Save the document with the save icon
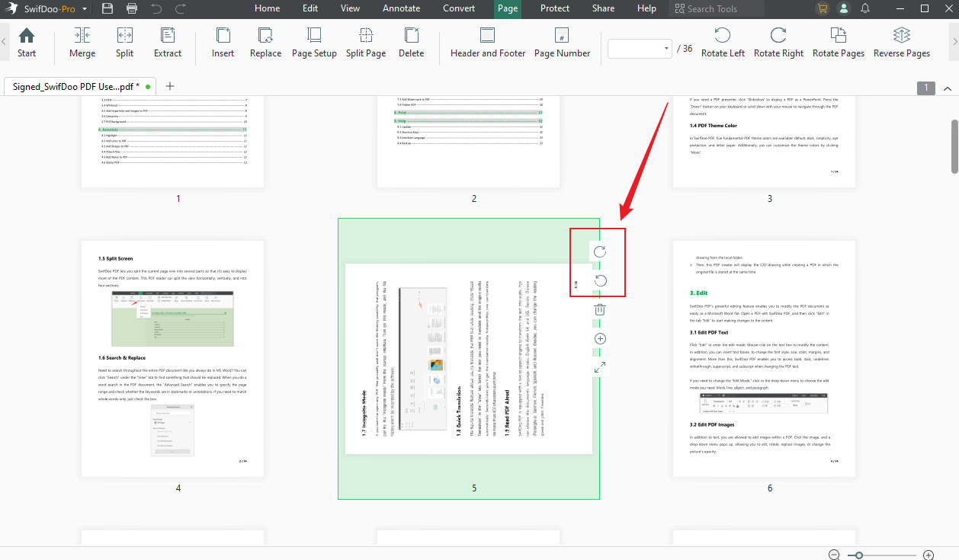This screenshot has width=959, height=560. (107, 8)
